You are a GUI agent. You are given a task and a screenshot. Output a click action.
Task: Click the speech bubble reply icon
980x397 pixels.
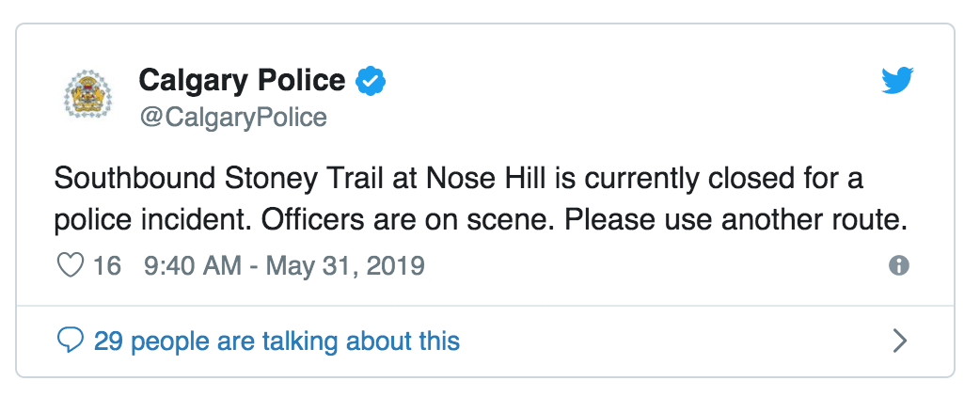[70, 341]
